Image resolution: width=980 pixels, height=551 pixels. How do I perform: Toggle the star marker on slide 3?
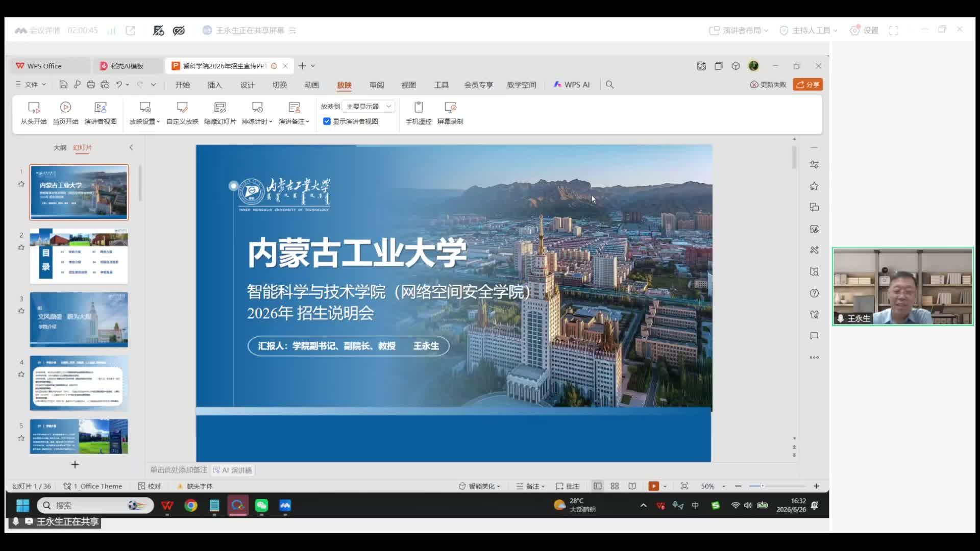tap(21, 311)
